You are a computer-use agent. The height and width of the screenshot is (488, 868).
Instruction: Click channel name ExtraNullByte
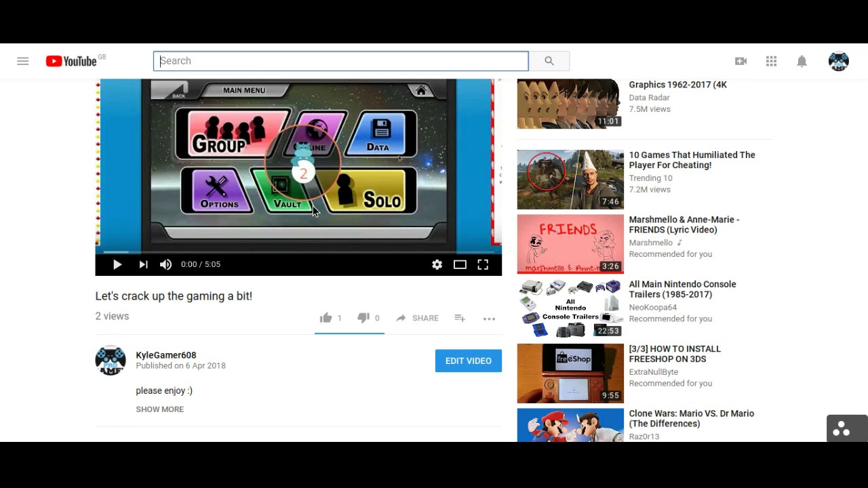[654, 372]
